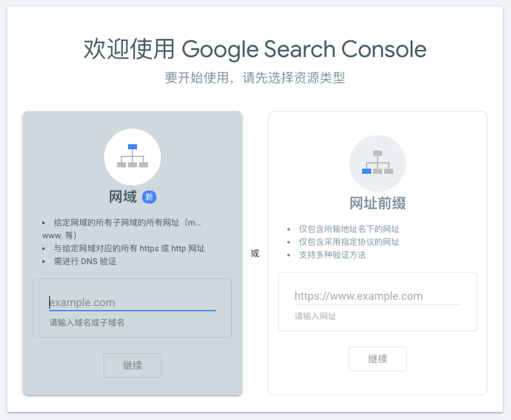Click the 或 separator text between cards
The image size is (511, 420).
tap(255, 254)
